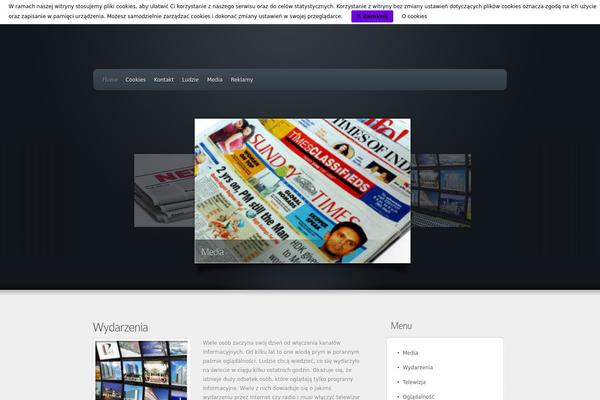600x400 pixels.
Task: Select Wydarzenia in the sidebar Menu
Action: [417, 367]
